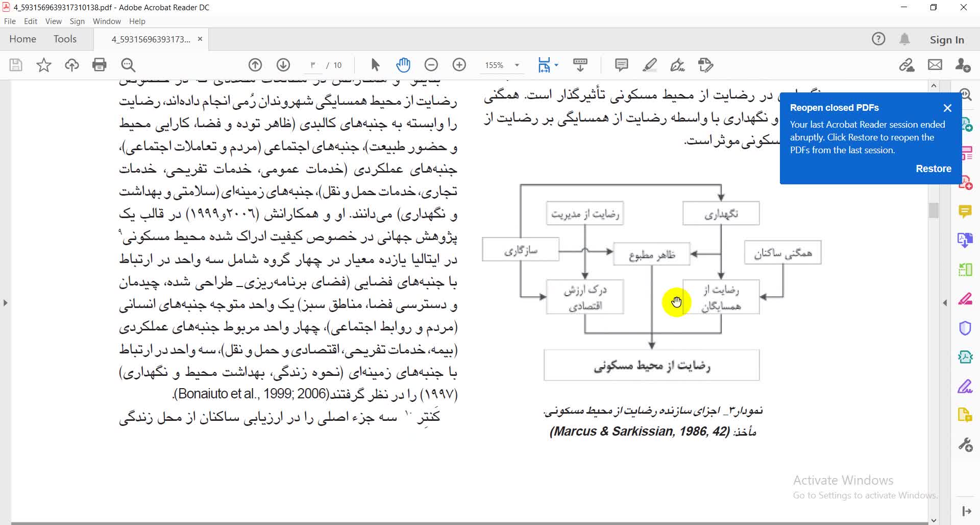
Task: Collapse the right tools pane
Action: click(945, 303)
